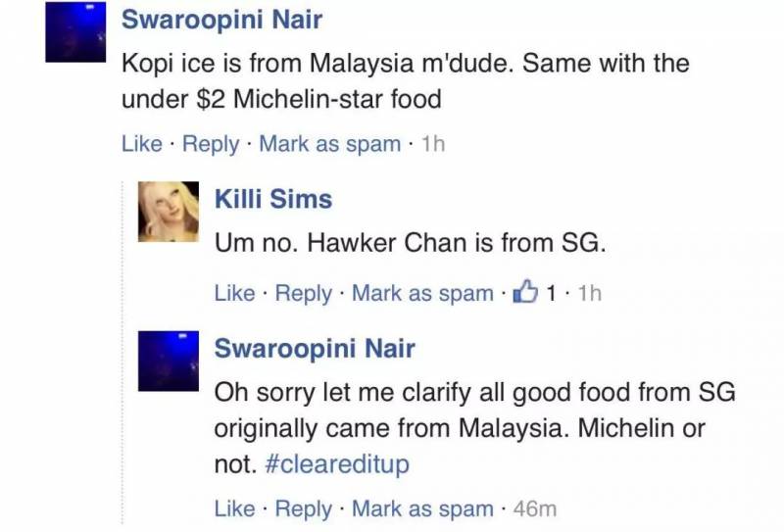Click Swaroopini Nair's name on the last reply
Viewport: 784px width, 532px height.
[x=315, y=348]
